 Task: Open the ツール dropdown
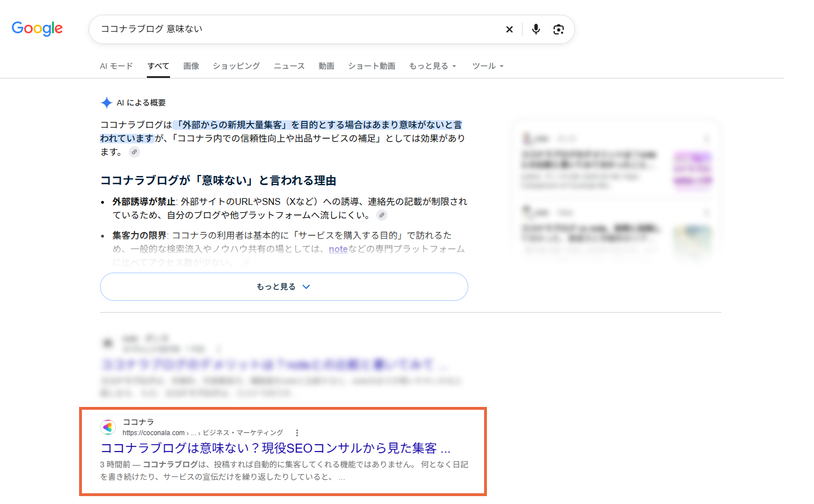click(x=488, y=66)
